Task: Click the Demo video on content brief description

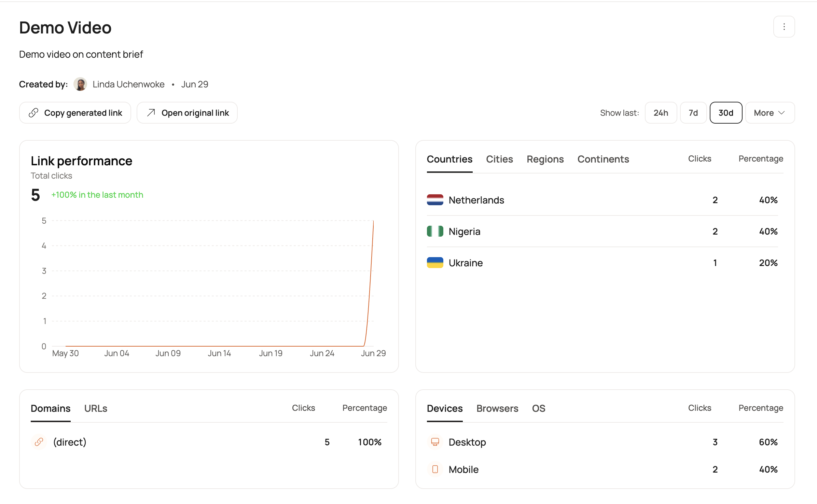Action: pos(81,54)
